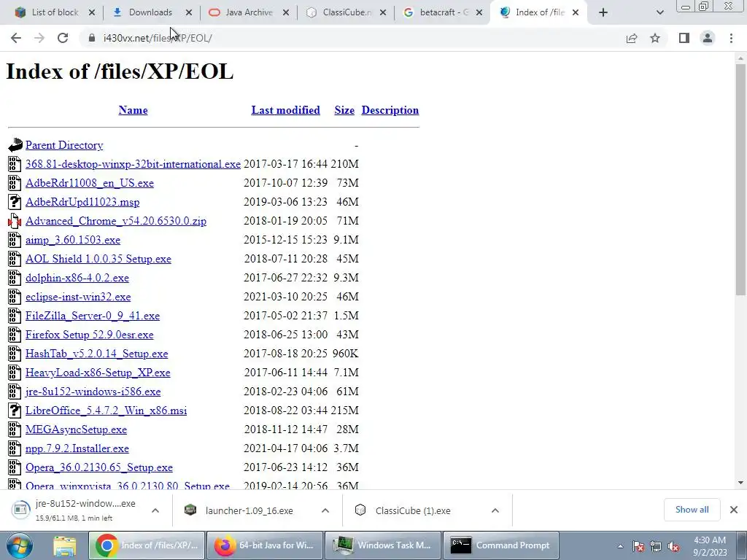
Task: Expand options for ClassiCube (1).exe download
Action: click(495, 510)
